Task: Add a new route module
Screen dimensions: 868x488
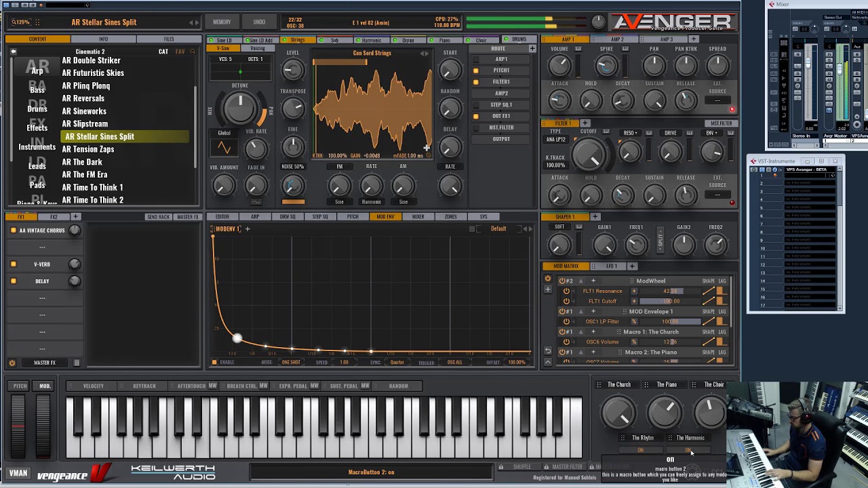Action: (x=532, y=49)
